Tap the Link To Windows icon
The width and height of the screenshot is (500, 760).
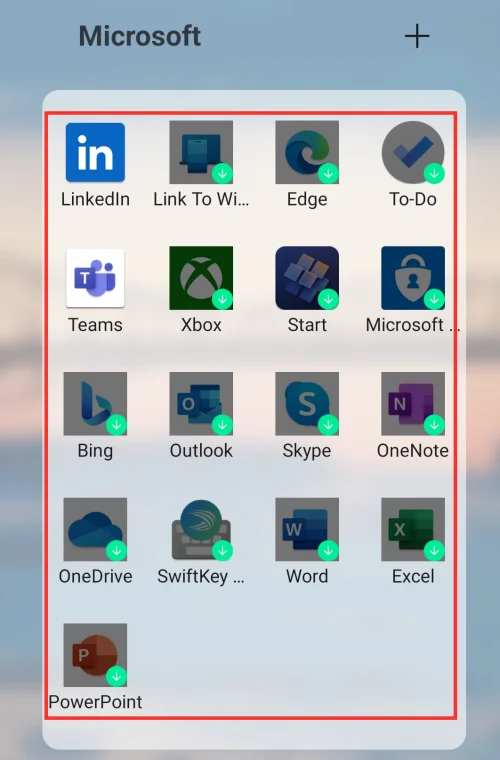(x=201, y=152)
